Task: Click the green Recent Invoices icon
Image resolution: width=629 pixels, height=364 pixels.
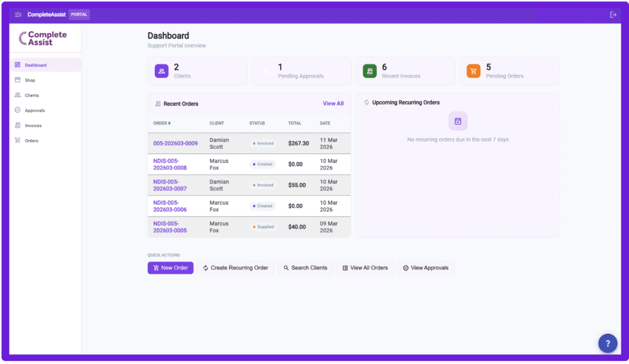Action: (x=369, y=71)
